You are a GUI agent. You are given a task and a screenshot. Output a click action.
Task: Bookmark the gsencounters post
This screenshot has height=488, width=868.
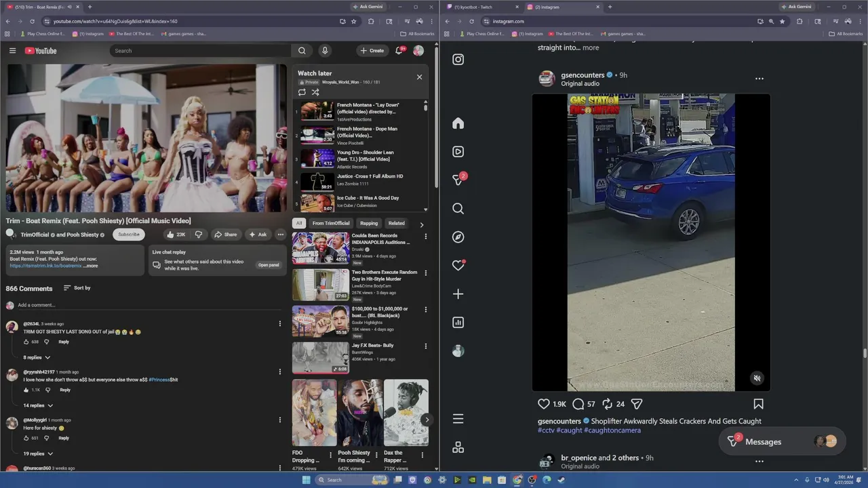pyautogui.click(x=758, y=404)
